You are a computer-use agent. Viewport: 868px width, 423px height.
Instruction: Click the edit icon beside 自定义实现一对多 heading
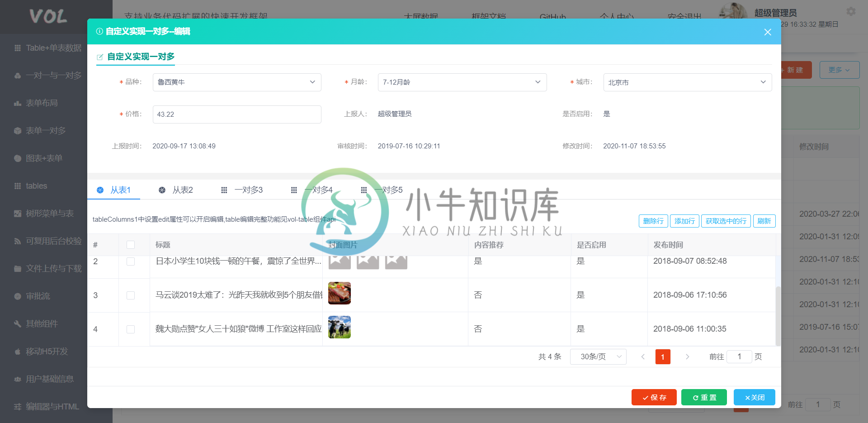click(100, 57)
